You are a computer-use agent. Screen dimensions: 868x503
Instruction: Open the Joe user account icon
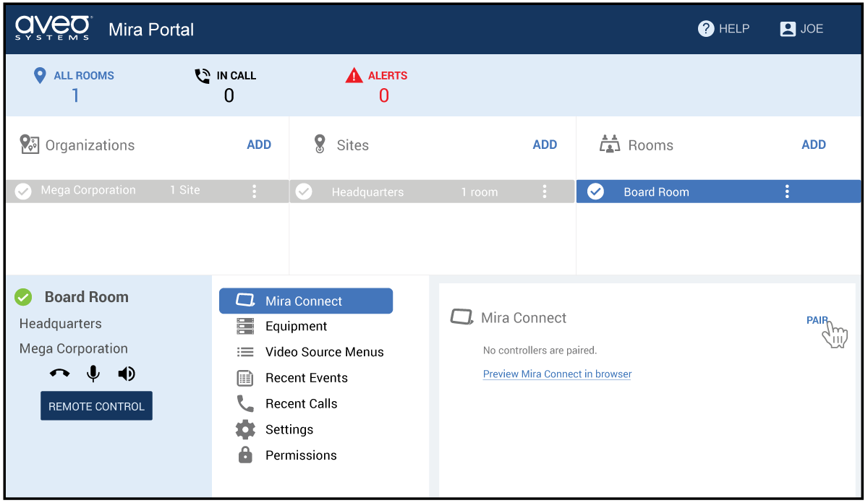pyautogui.click(x=788, y=29)
